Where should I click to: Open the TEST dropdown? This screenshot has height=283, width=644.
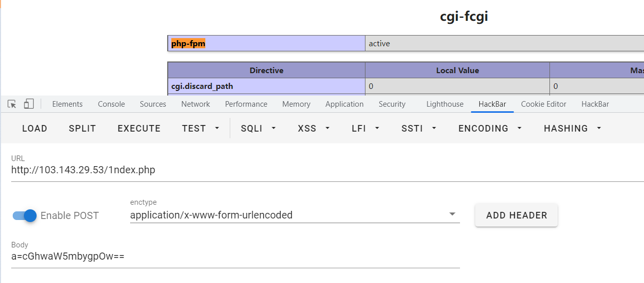click(201, 129)
